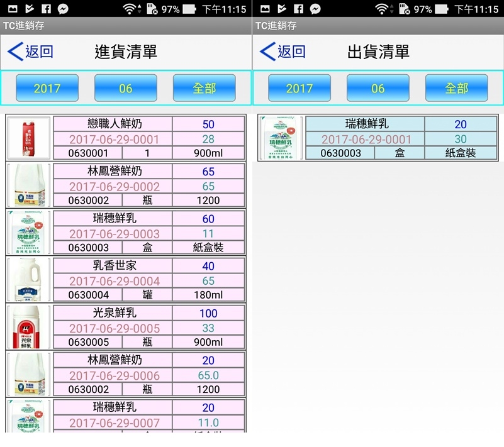Tap the Facebook notification icon on the left screen
This screenshot has width=504, height=447.
47,9
